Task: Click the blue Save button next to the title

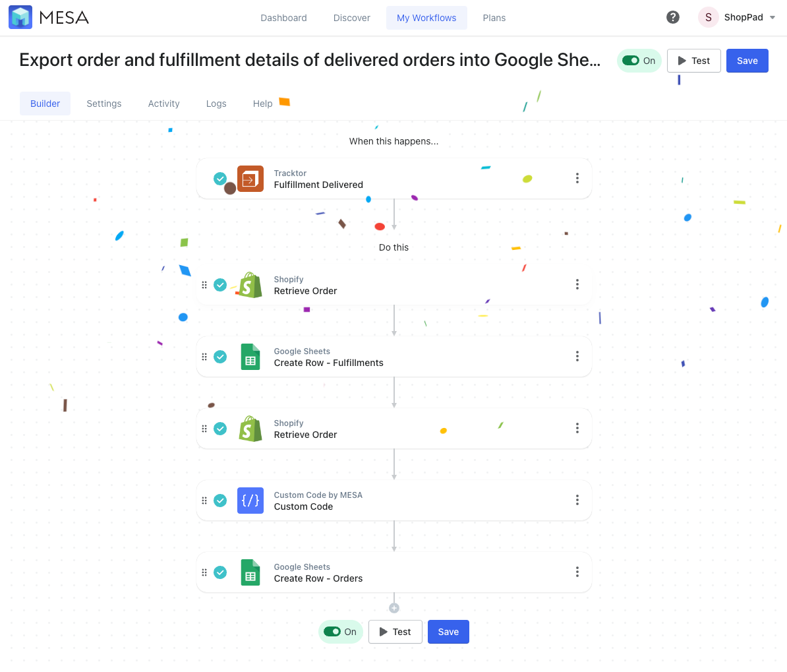Action: coord(747,61)
